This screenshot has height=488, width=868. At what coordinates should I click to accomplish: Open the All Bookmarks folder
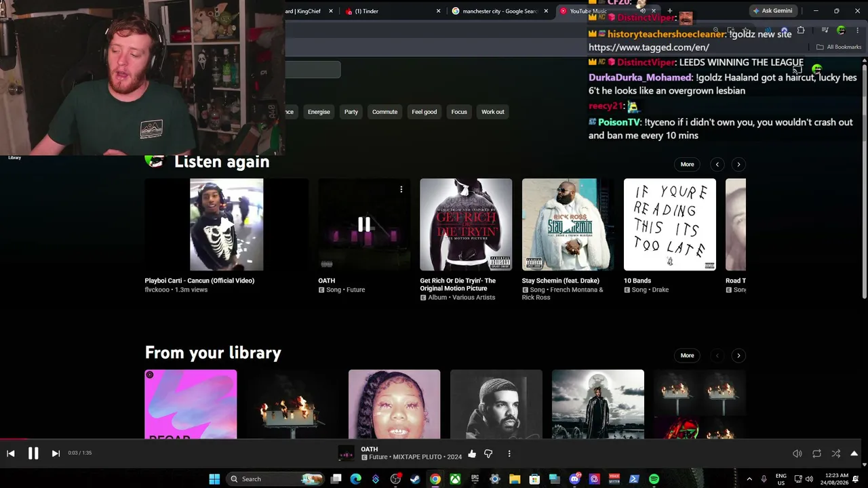(839, 47)
